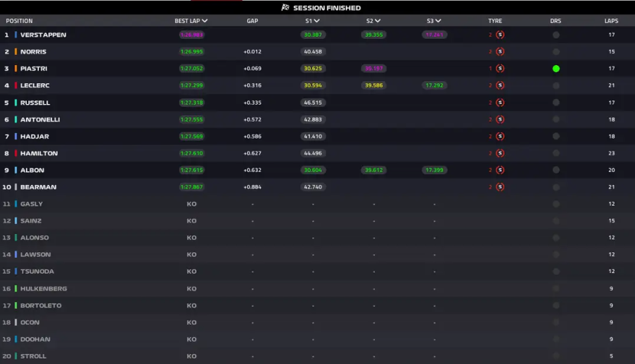This screenshot has height=364, width=635.
Task: Click Verstappen's purple S3 sector time
Action: point(434,35)
